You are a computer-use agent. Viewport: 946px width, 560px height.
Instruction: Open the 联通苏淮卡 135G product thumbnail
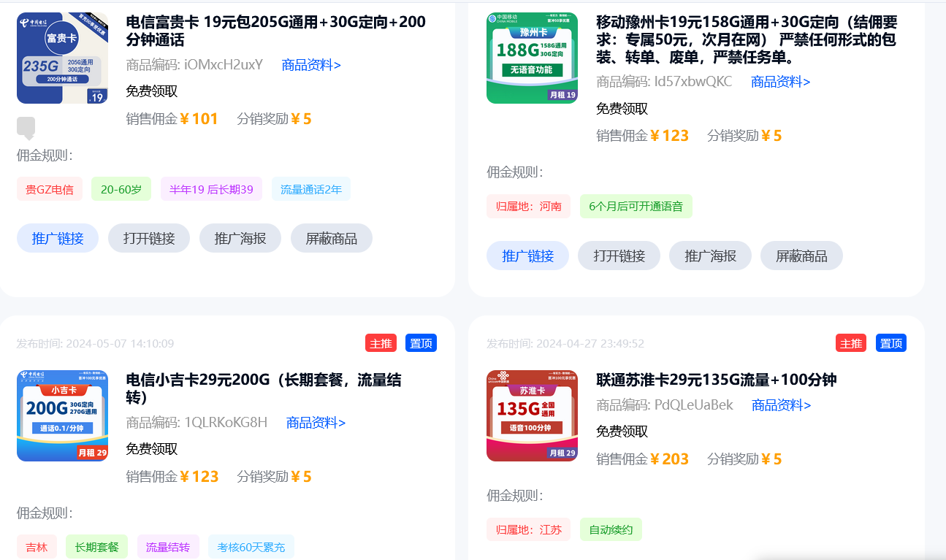coord(532,415)
